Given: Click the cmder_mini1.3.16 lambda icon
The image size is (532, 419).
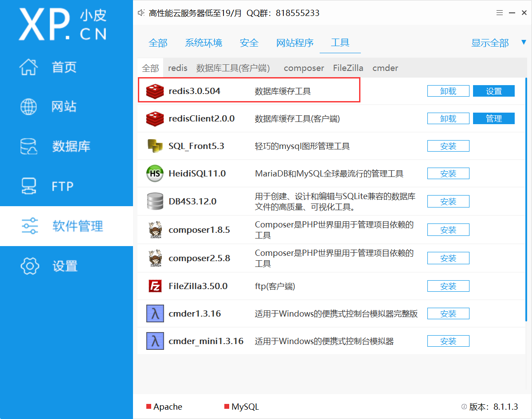Looking at the screenshot, I should [x=155, y=341].
